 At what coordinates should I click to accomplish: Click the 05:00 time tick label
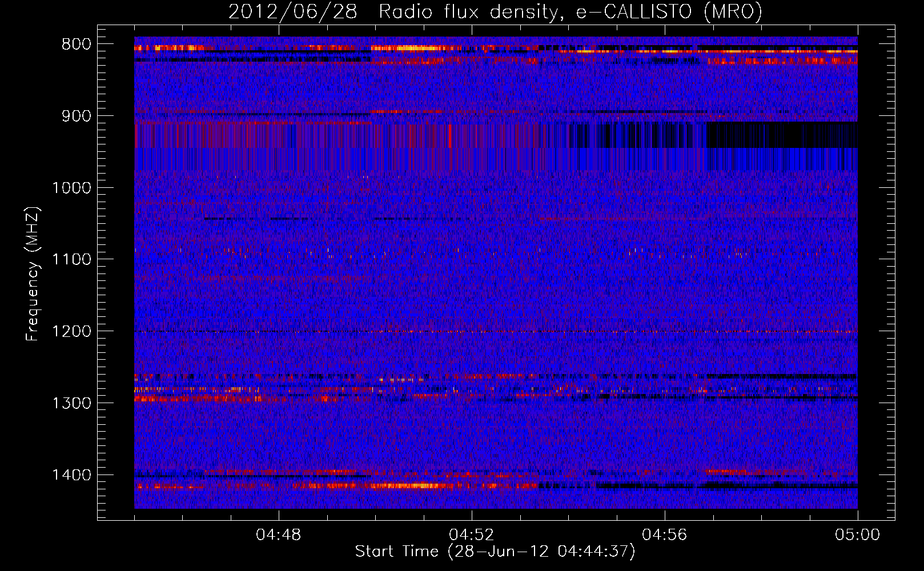tap(858, 535)
